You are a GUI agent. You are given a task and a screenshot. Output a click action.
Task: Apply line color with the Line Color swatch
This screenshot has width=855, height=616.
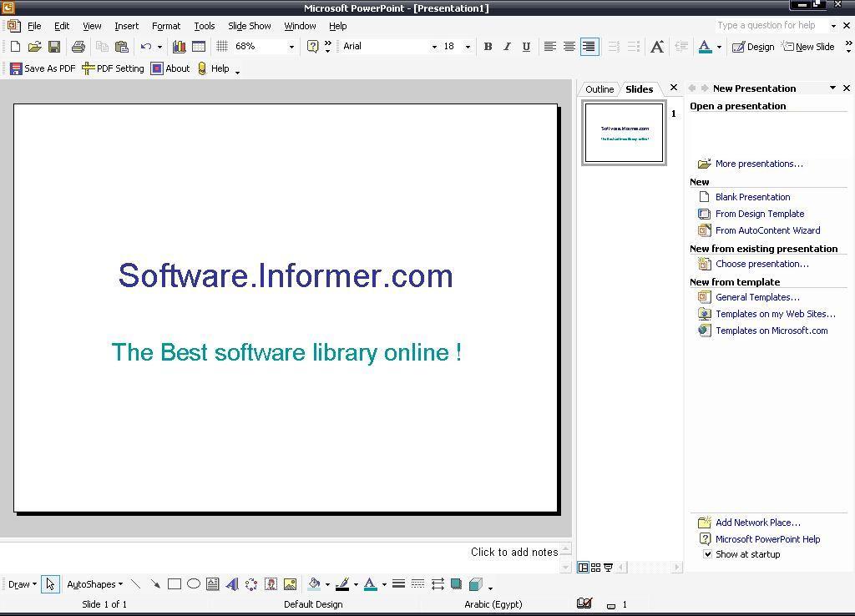[342, 584]
